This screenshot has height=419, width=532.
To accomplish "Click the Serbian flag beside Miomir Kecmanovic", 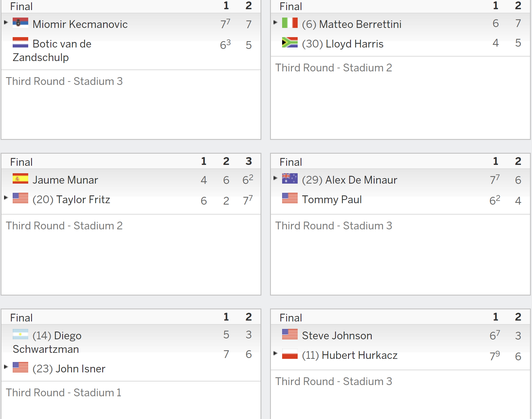I will point(20,23).
